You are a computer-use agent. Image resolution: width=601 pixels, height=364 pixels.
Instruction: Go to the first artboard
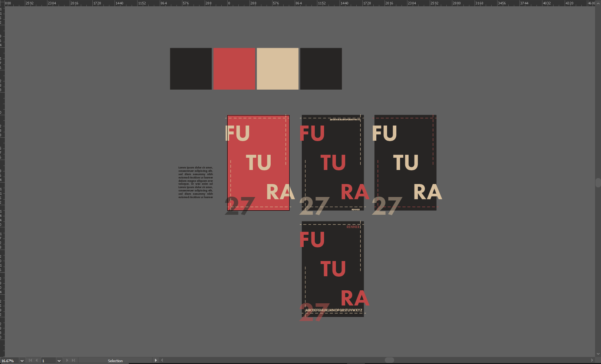(30, 360)
